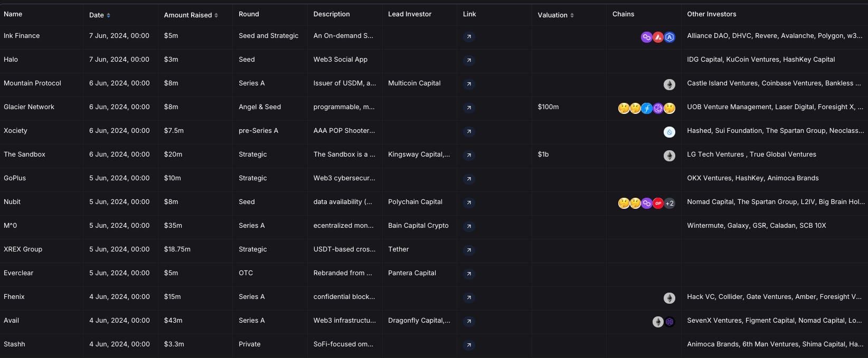This screenshot has width=868, height=358.
Task: Click the Chains column header
Action: point(623,14)
